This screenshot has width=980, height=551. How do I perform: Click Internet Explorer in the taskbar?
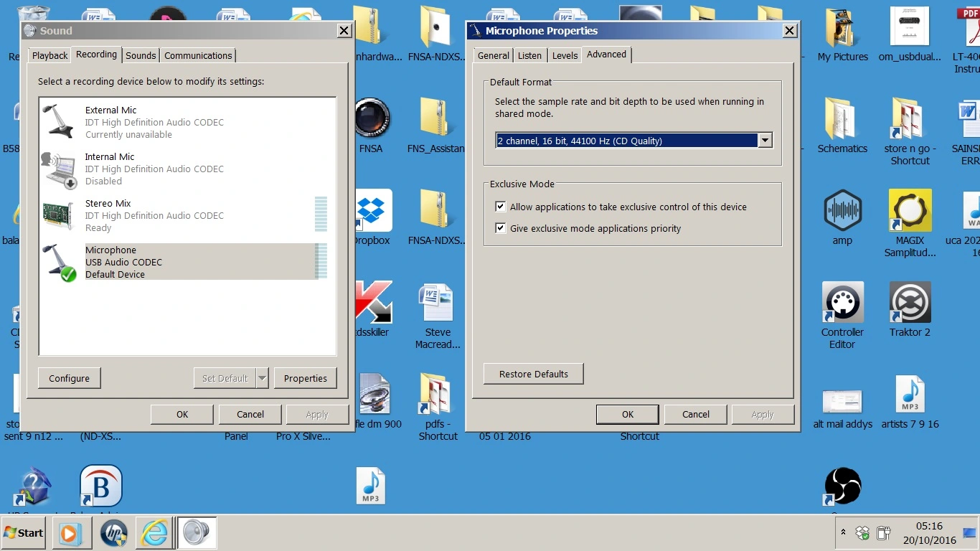click(x=154, y=533)
